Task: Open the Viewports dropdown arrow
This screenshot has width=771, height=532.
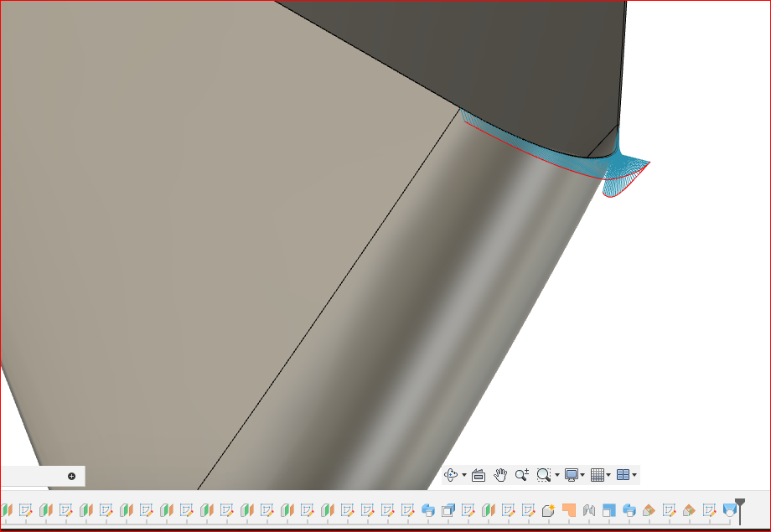Action: tap(634, 475)
